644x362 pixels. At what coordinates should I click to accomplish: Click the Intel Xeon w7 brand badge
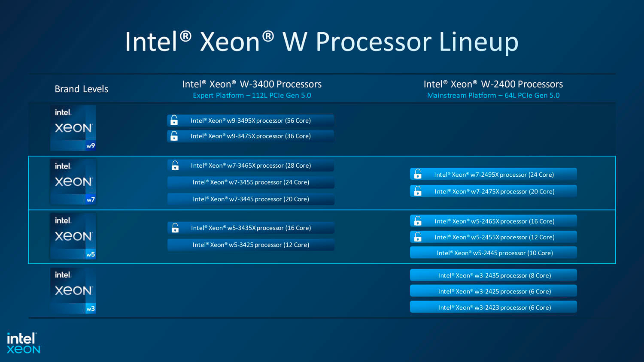pos(73,181)
